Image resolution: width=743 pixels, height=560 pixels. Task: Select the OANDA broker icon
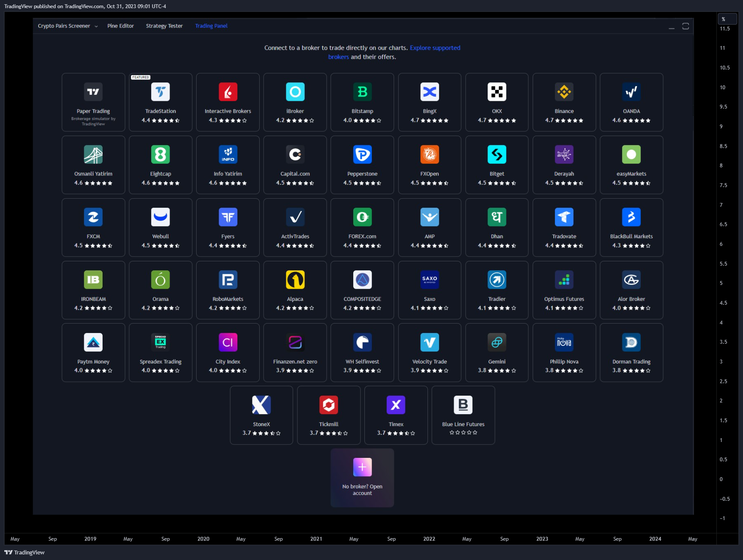pos(631,92)
